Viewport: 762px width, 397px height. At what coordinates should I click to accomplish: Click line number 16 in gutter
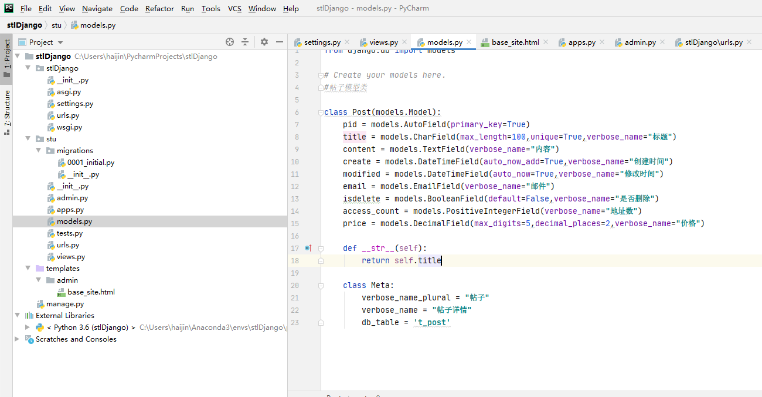[295, 236]
